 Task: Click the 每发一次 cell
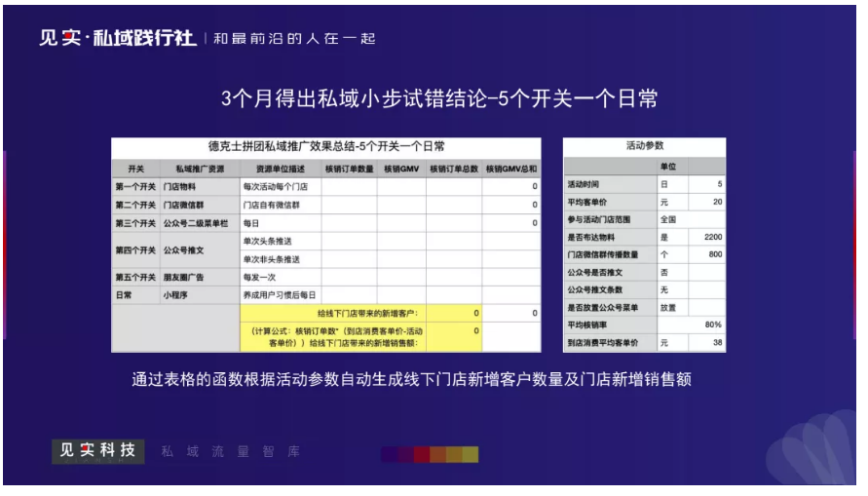click(x=281, y=277)
